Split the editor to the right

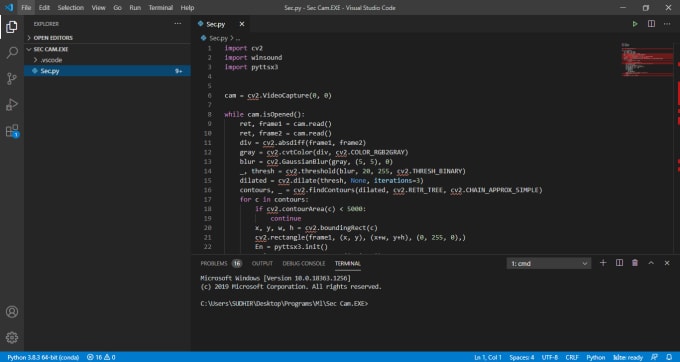coord(651,24)
